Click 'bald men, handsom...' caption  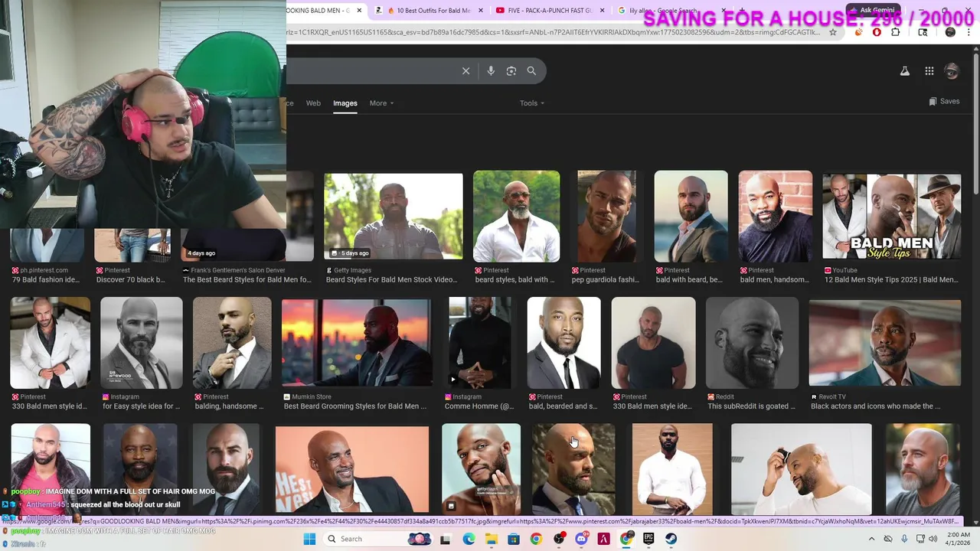773,280
